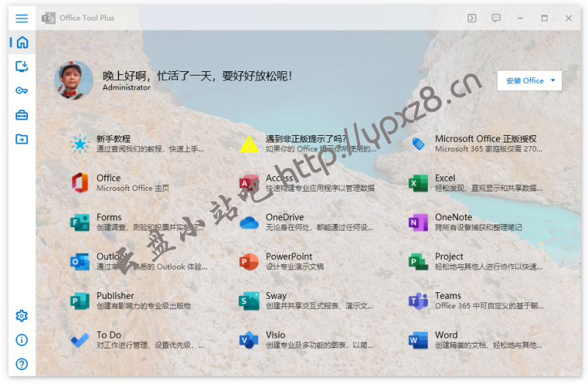Launch the Project app icon
Viewport: 588px width, 384px height.
pos(418,261)
